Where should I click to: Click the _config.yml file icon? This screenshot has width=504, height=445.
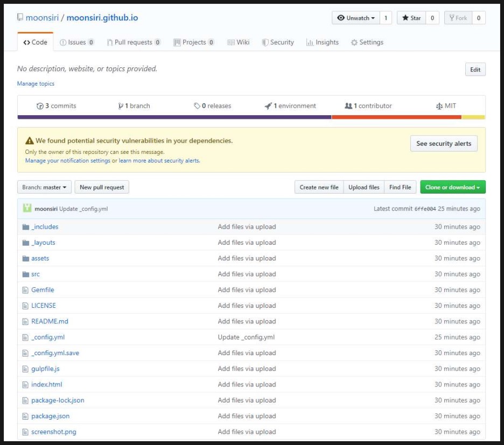tap(25, 337)
